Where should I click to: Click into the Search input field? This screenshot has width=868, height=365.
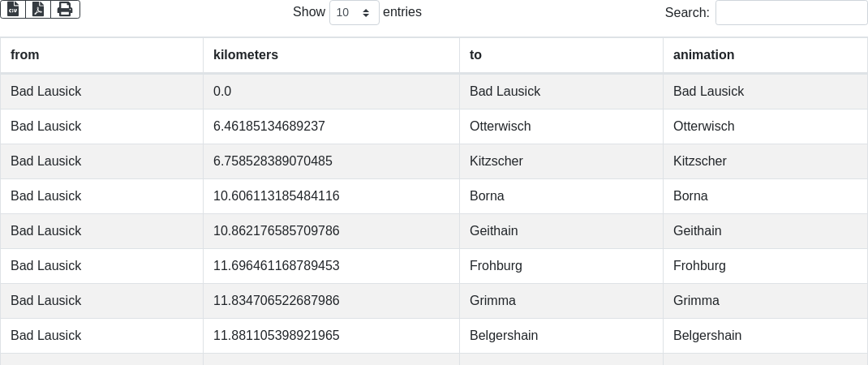[791, 12]
